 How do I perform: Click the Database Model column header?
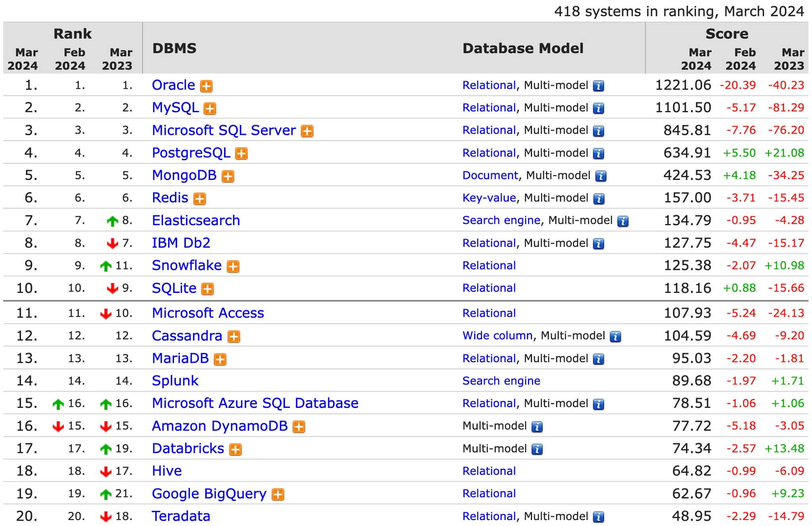point(523,48)
